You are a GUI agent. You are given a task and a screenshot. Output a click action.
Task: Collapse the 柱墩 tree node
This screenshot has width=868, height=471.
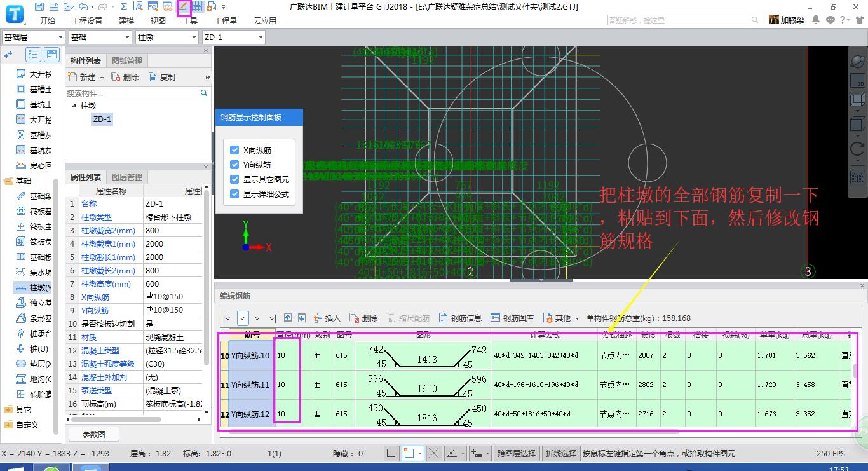click(74, 106)
